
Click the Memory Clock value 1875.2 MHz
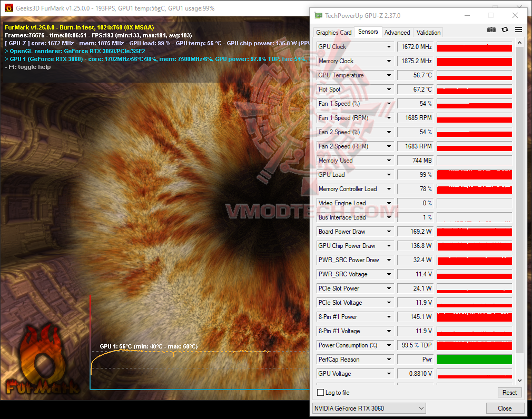[416, 61]
